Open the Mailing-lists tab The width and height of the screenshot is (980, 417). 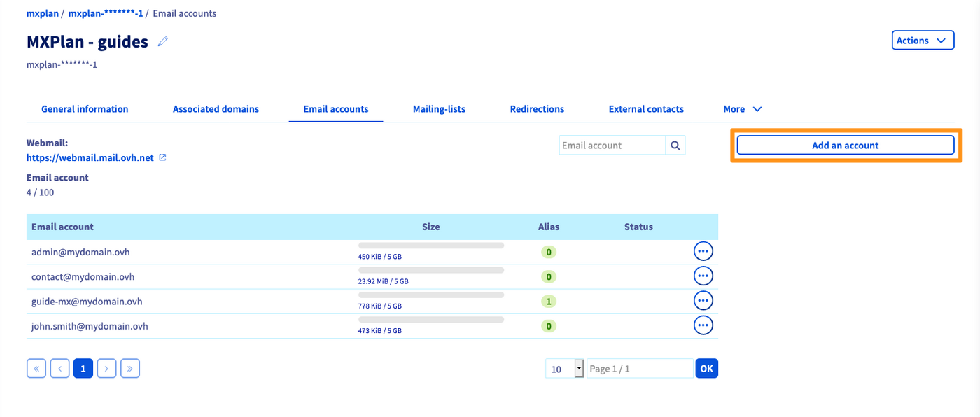coord(439,109)
